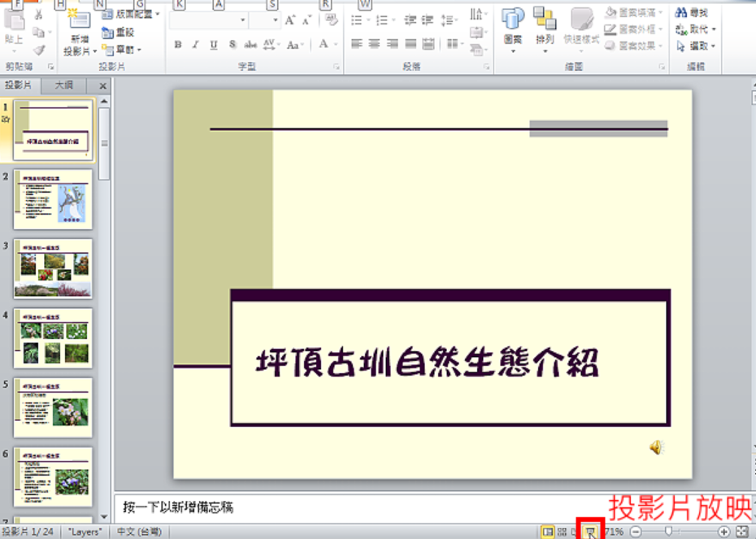Click the Reset (重設) slide button
756x539 pixels.
click(x=118, y=33)
